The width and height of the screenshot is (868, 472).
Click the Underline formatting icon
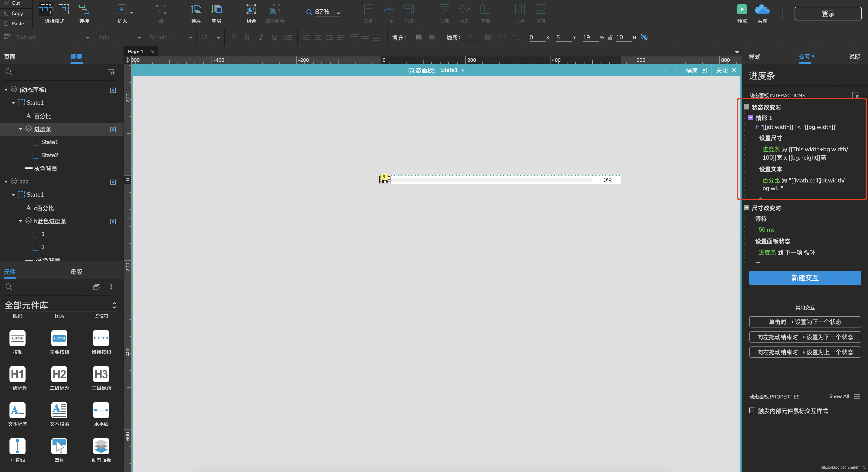tap(274, 37)
